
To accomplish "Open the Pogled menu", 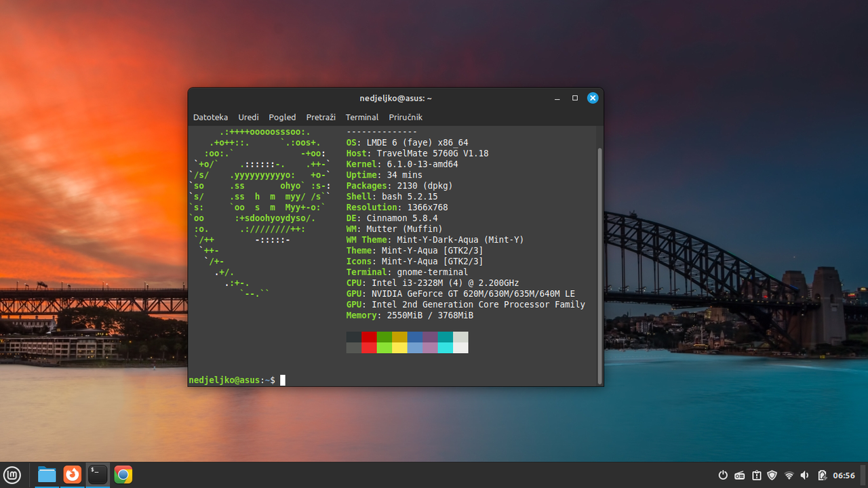I will click(x=282, y=117).
